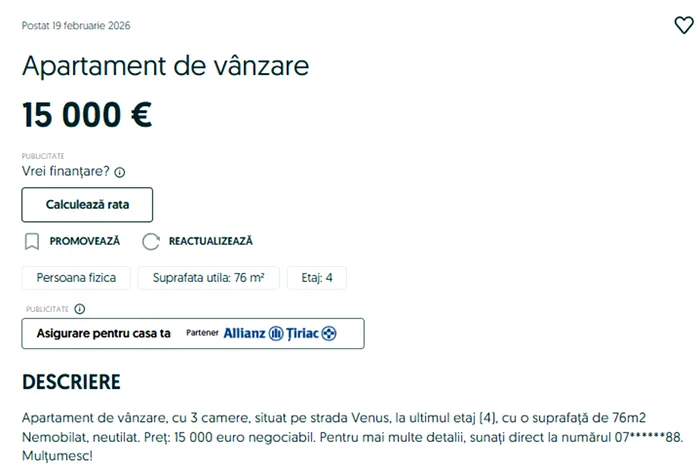Select the Persoana fizica tag

coord(76,278)
